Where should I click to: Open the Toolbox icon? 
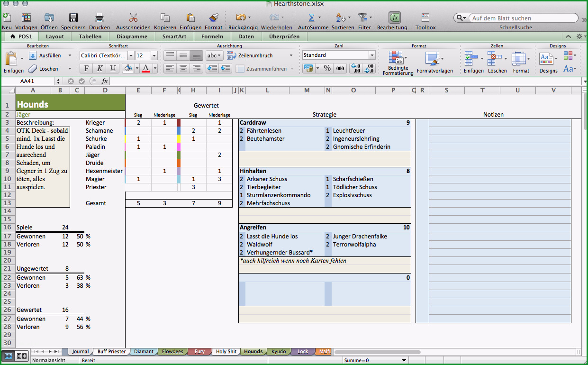(425, 18)
